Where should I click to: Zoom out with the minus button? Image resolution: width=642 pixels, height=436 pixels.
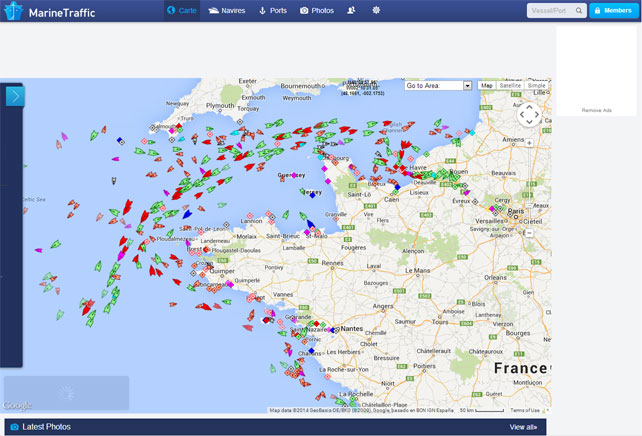click(x=529, y=233)
